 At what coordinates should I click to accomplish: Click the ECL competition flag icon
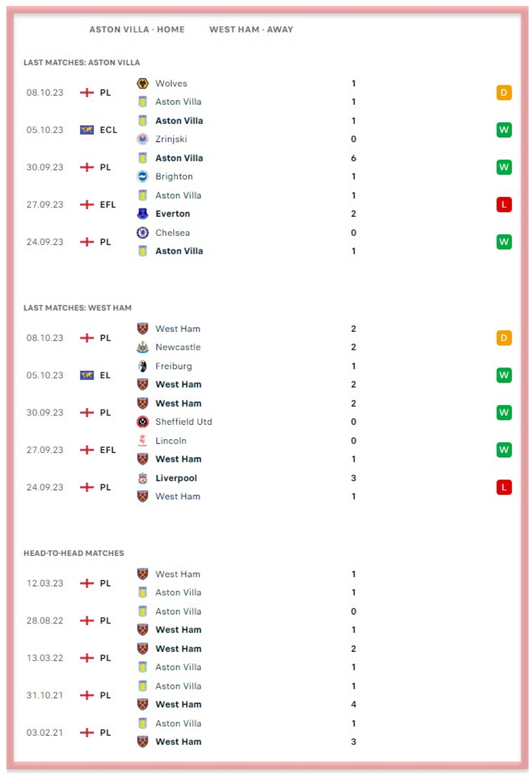point(87,130)
